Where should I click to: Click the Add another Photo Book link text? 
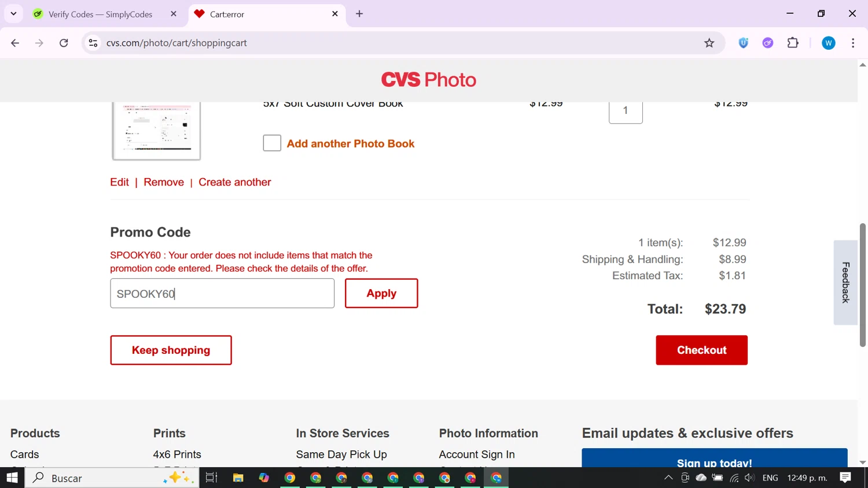click(351, 143)
